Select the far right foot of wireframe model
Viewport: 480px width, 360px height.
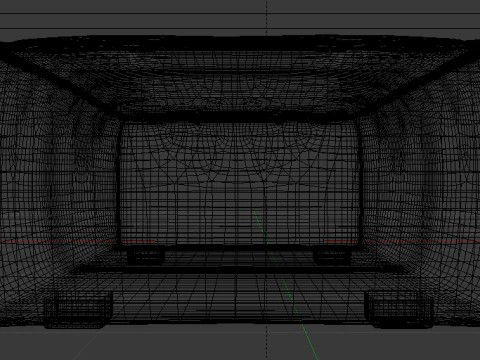(x=332, y=257)
